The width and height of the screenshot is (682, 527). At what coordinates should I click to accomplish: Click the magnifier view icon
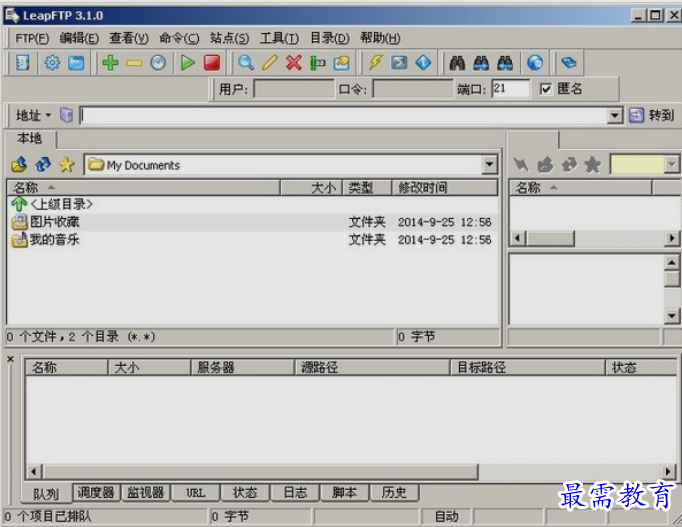point(246,63)
